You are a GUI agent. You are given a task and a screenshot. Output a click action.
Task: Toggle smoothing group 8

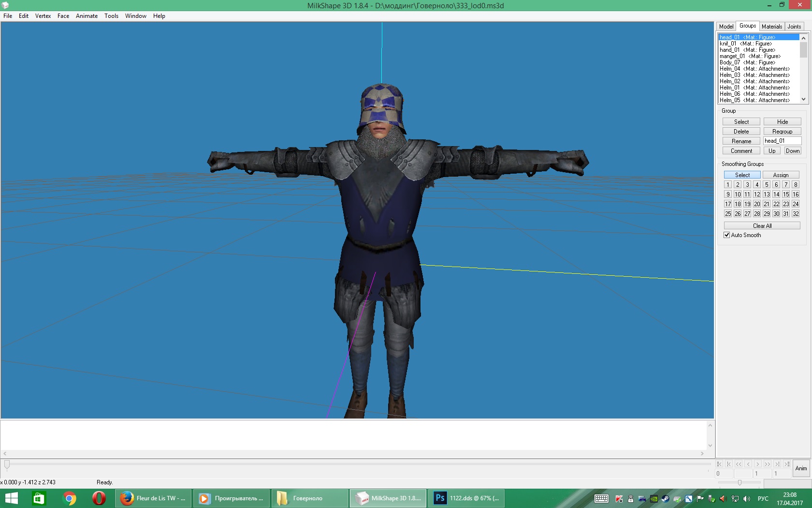[796, 185]
